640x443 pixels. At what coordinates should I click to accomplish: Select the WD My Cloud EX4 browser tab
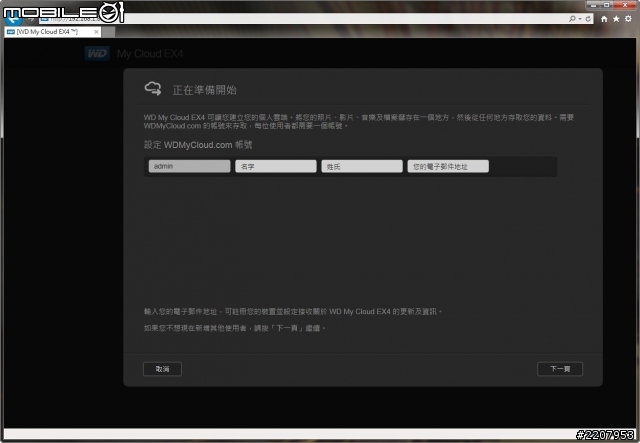coord(53,32)
